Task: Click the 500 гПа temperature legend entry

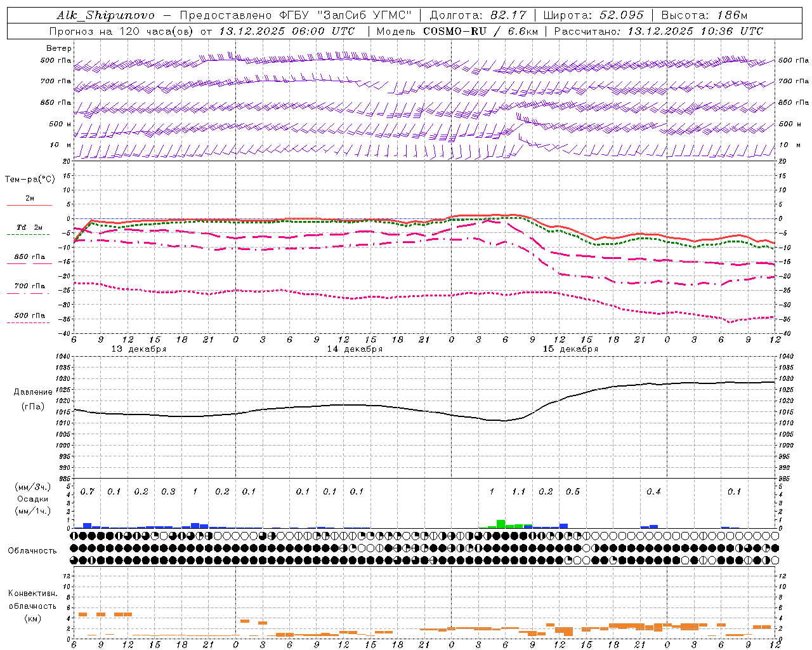Action: [29, 315]
